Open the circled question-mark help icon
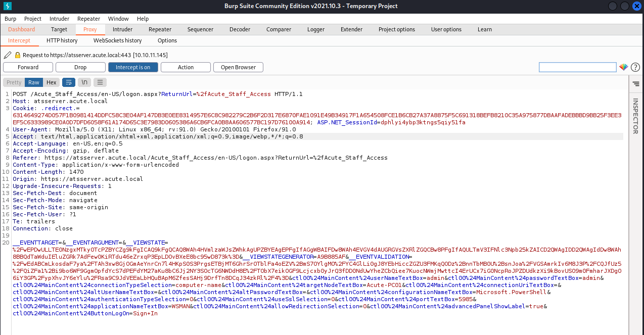Viewport: 644px width, 335px height. [x=635, y=67]
